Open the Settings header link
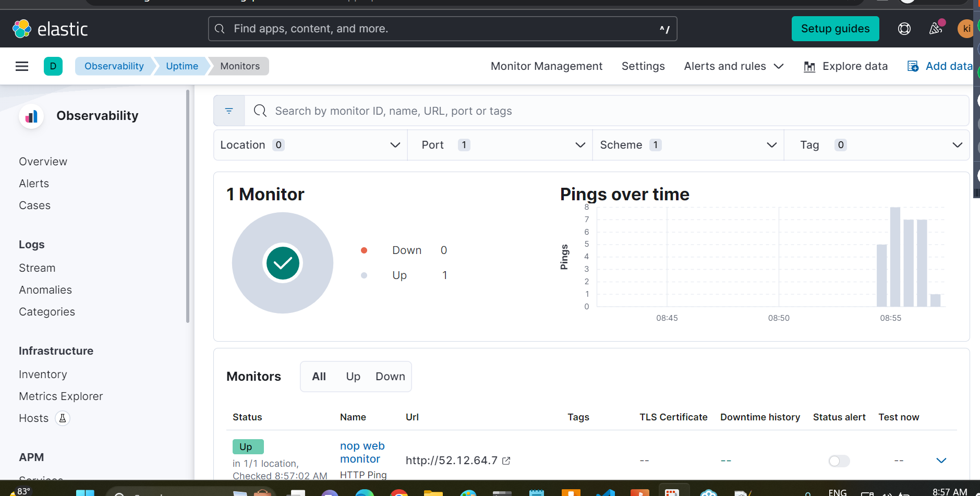 coord(643,66)
